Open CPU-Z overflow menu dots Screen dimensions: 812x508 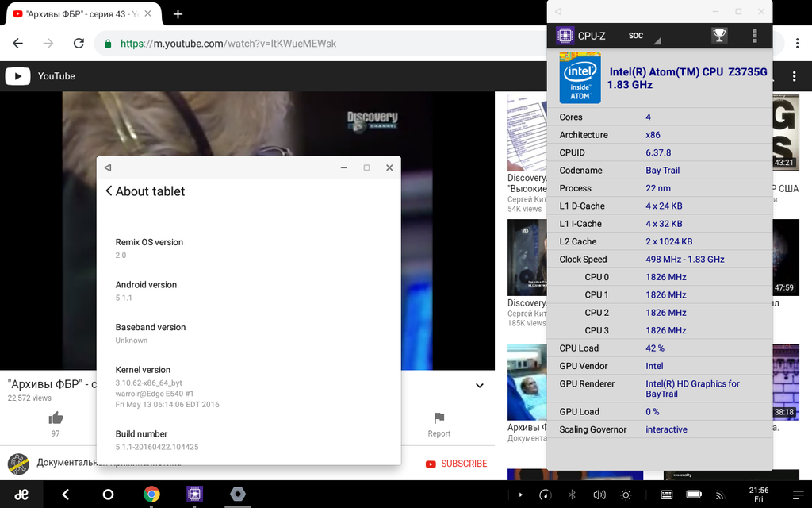click(755, 35)
